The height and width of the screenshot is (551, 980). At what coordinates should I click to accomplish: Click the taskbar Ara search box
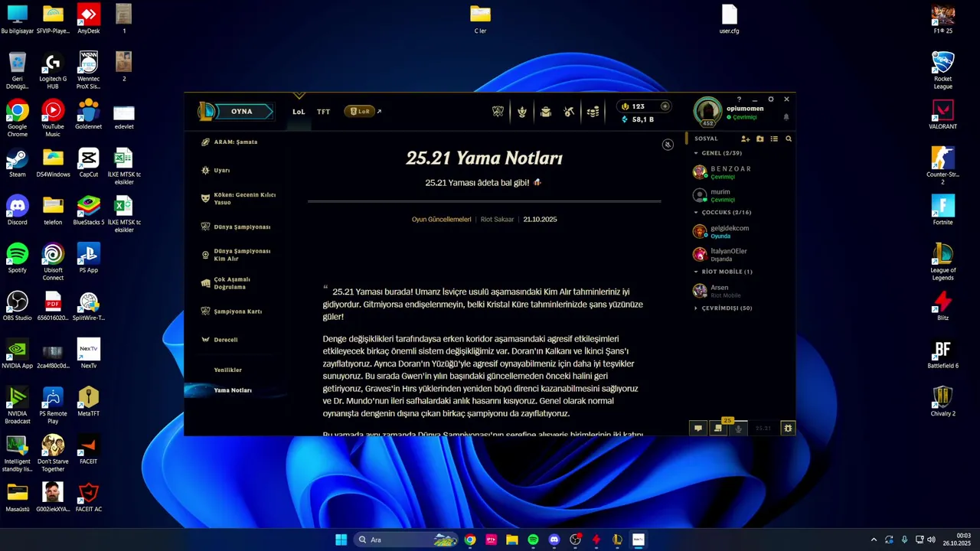point(407,540)
